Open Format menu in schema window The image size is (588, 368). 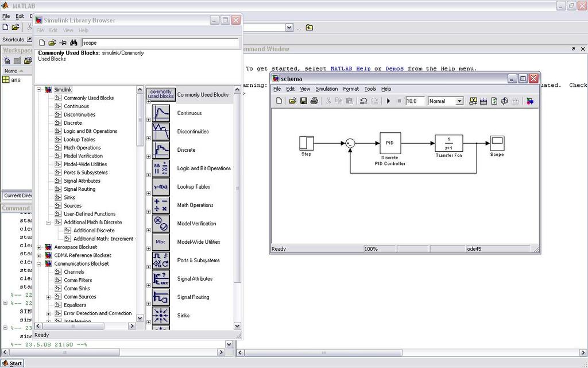pyautogui.click(x=351, y=89)
